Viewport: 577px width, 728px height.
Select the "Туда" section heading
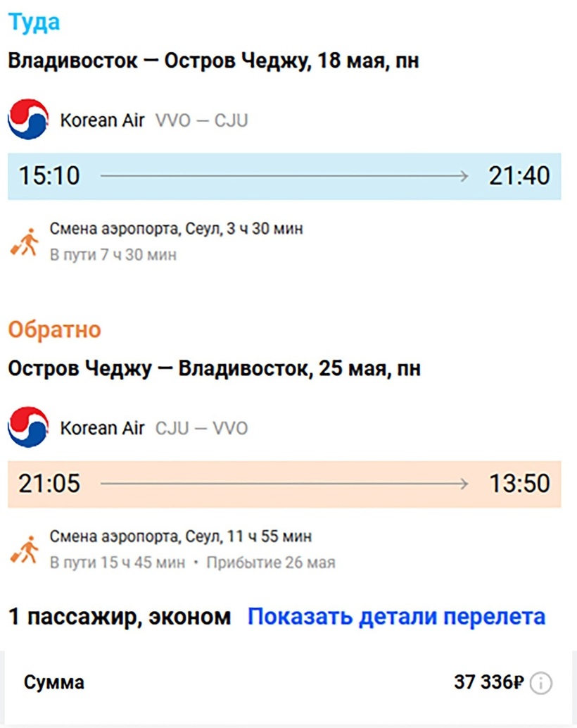click(34, 22)
